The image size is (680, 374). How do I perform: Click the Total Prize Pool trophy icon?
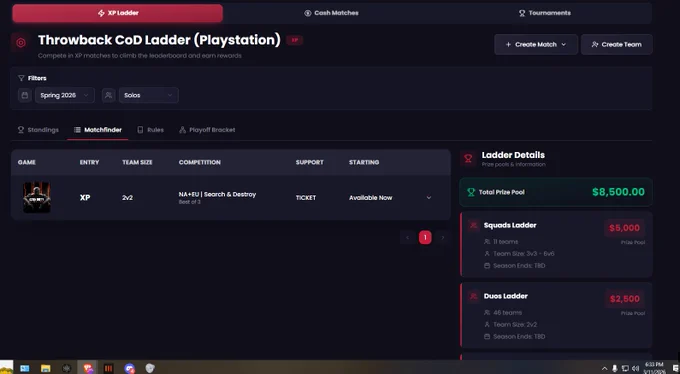[471, 192]
